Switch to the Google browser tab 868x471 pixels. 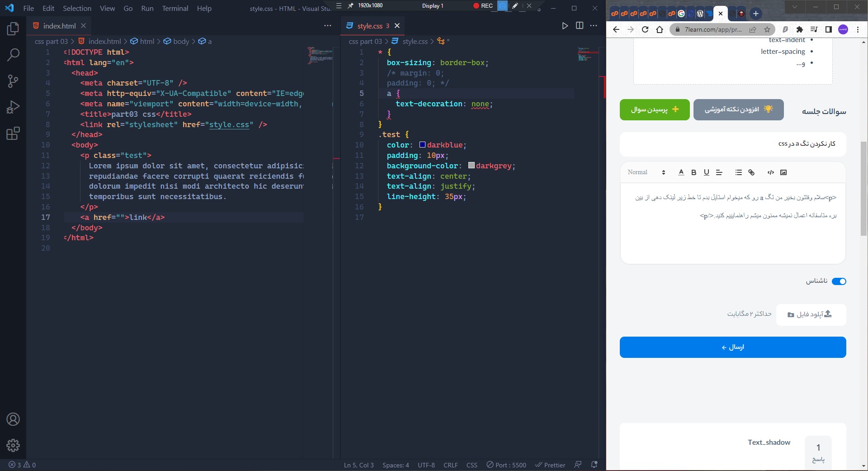[681, 14]
